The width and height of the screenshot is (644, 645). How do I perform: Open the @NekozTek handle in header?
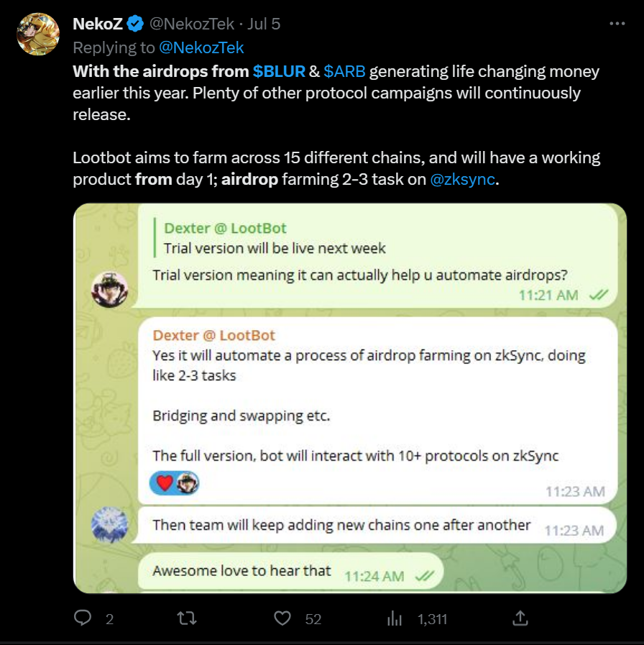pos(191,24)
